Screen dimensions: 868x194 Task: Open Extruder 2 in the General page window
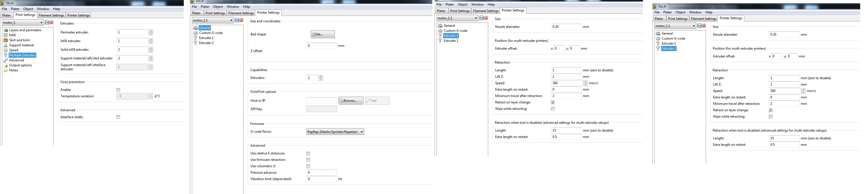(x=206, y=43)
